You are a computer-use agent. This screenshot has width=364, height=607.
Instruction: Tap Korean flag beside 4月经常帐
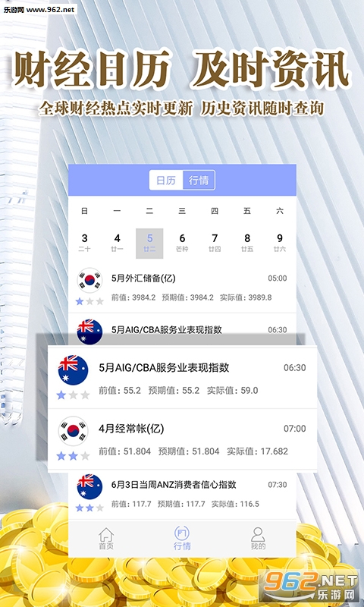(x=73, y=431)
